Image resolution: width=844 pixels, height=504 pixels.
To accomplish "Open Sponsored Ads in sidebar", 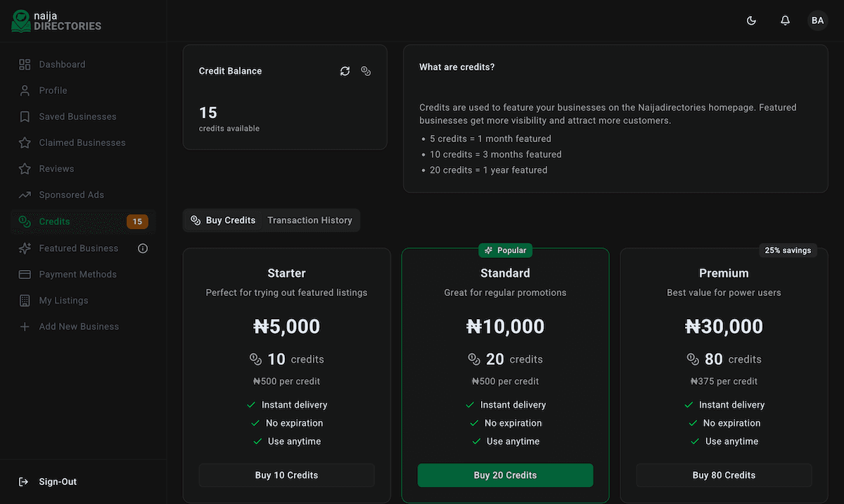I will click(71, 195).
